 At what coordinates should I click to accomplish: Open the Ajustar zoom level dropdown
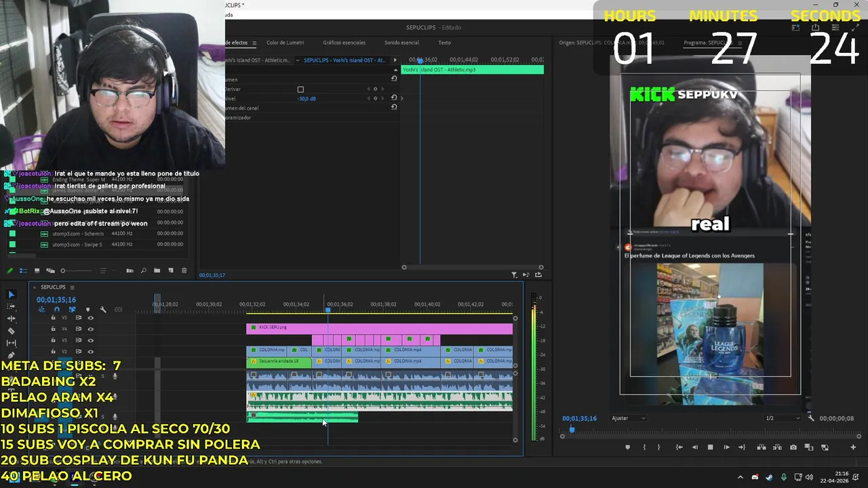tap(629, 418)
